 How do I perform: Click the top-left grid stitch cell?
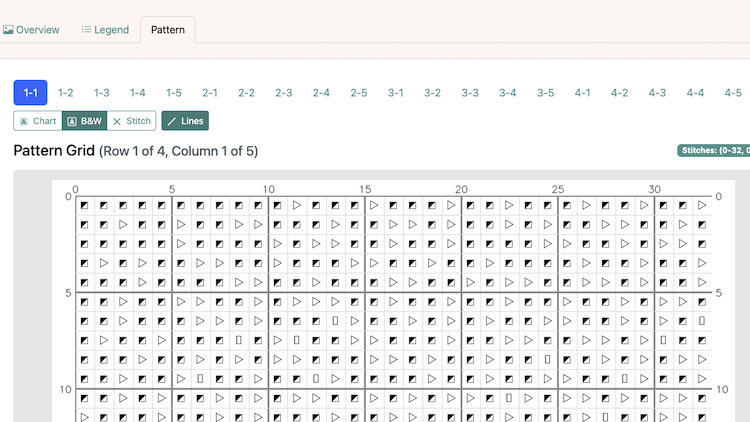85,205
